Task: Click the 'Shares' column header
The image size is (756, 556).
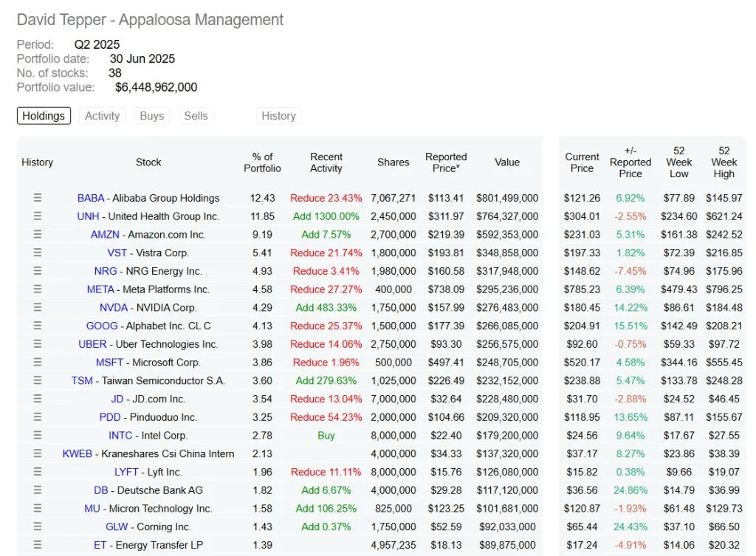Action: coord(393,162)
